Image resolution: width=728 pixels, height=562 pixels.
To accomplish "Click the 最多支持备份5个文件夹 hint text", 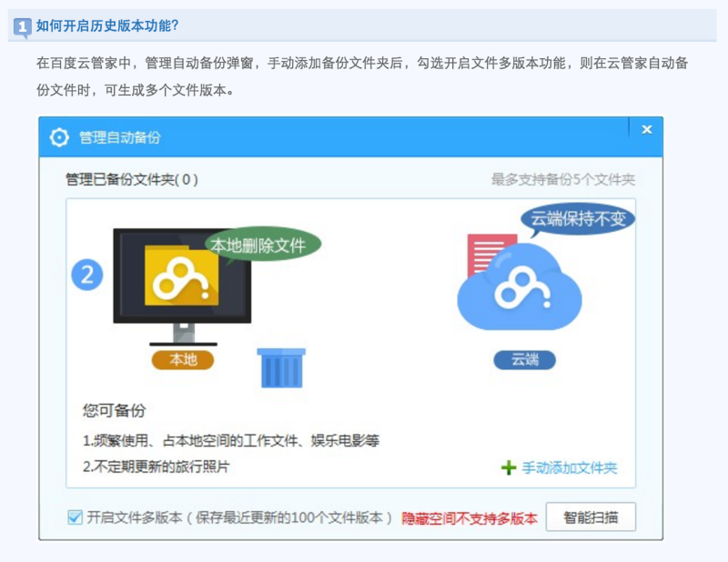I will 562,179.
